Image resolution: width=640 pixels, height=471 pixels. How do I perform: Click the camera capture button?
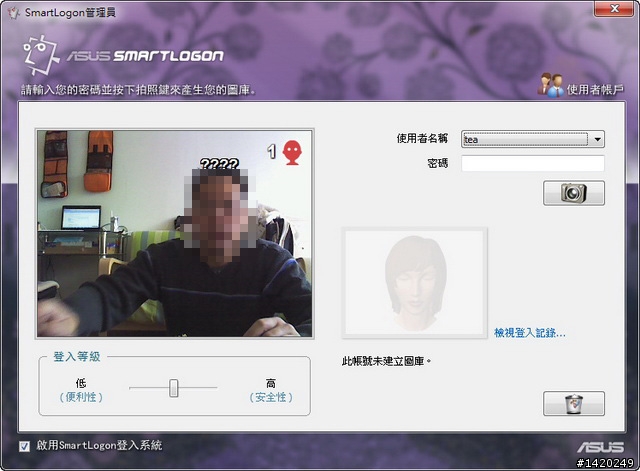coord(573,193)
